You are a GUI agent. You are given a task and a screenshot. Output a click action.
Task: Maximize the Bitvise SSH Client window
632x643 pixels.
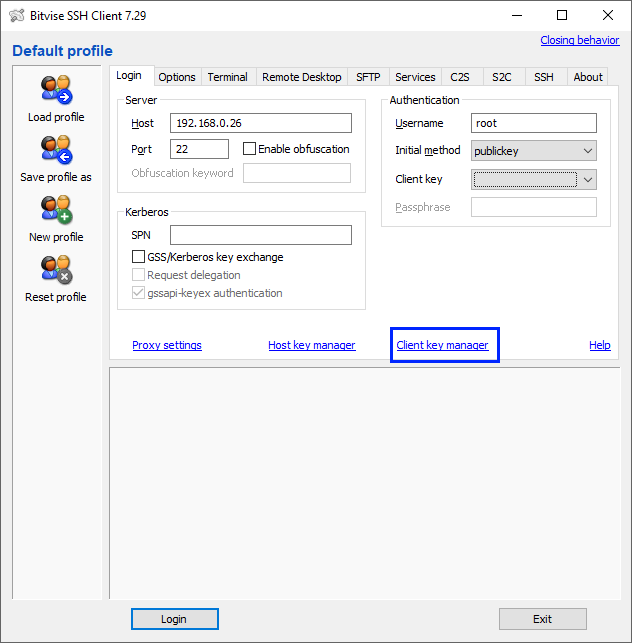coord(562,16)
